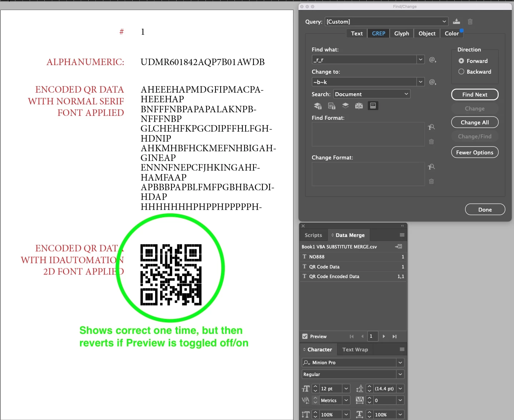Open the Search scope Document dropdown
The height and width of the screenshot is (420, 514).
click(372, 94)
